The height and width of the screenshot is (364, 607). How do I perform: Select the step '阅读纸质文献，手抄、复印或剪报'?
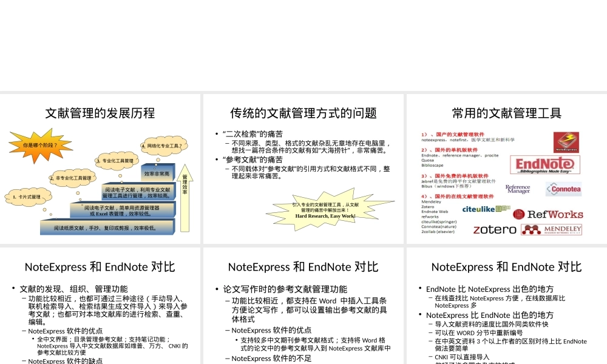(107, 227)
